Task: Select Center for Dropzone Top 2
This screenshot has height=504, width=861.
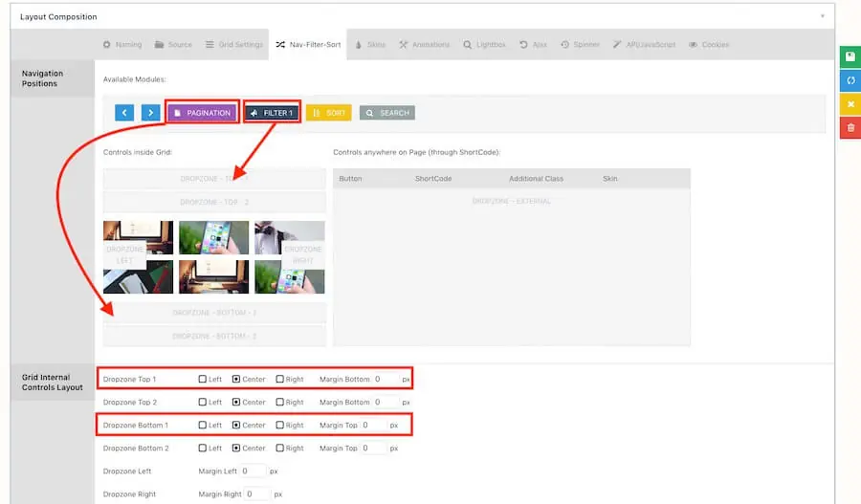Action: click(x=236, y=402)
